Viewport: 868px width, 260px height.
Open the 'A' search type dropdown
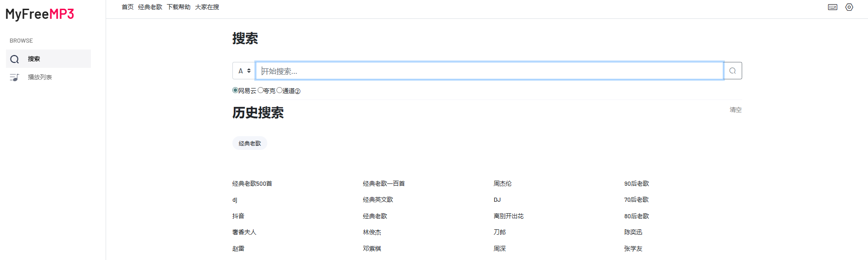(244, 71)
